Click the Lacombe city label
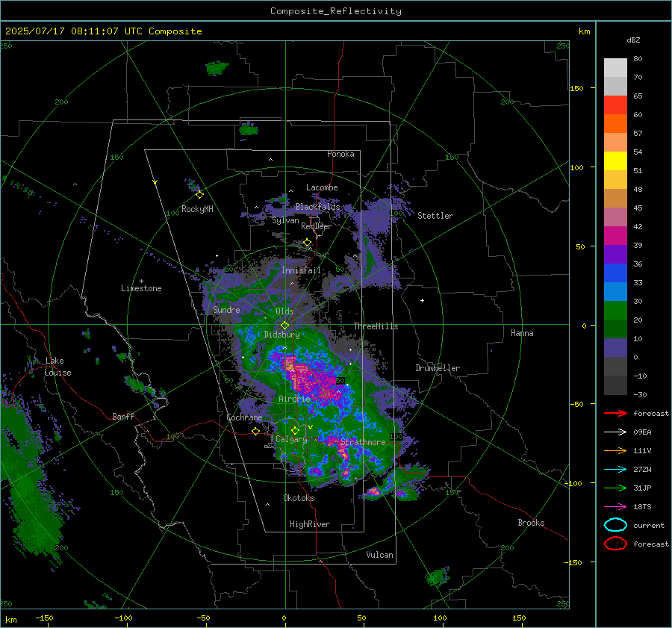Screen dimensions: 672x628 coord(322,187)
